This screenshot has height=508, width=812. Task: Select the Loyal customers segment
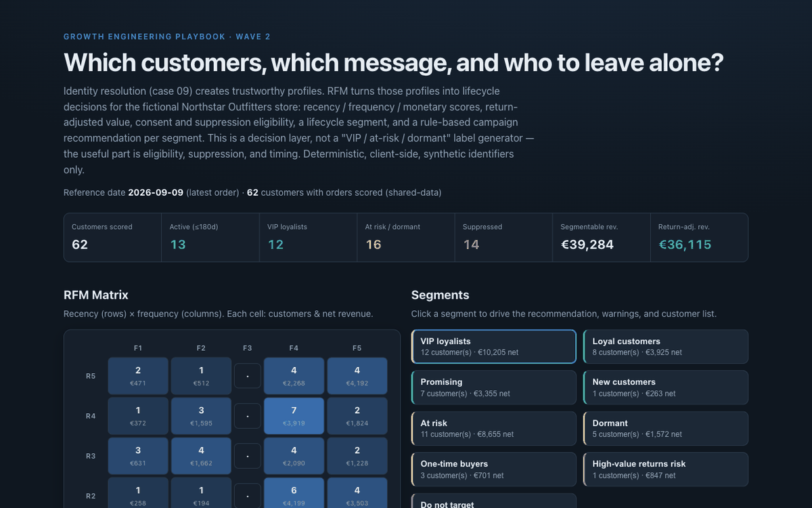click(666, 347)
